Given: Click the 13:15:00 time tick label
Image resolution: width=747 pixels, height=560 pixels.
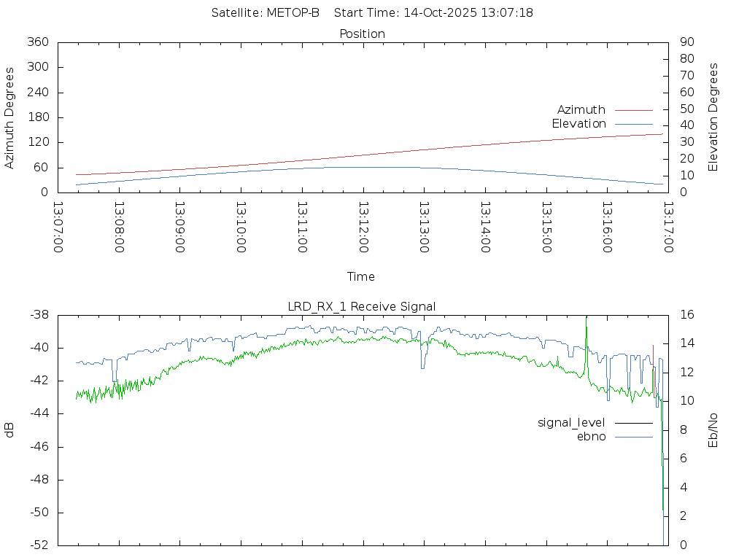Looking at the screenshot, I should point(545,227).
